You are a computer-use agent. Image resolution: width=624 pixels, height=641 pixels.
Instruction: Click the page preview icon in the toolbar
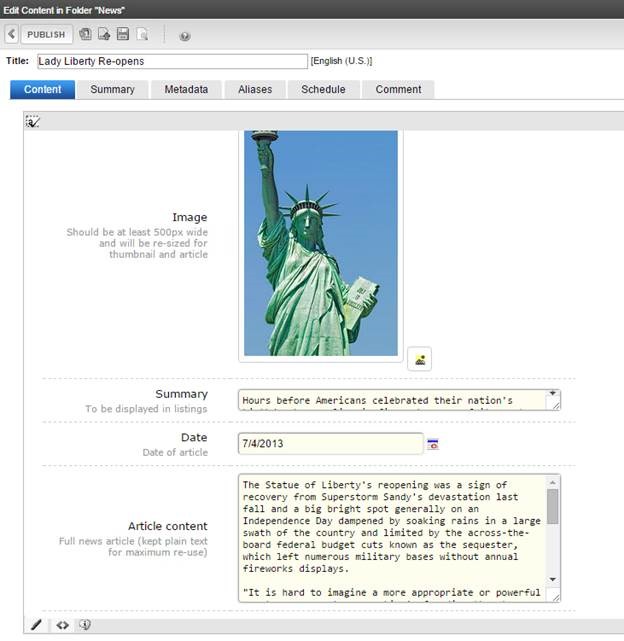142,34
